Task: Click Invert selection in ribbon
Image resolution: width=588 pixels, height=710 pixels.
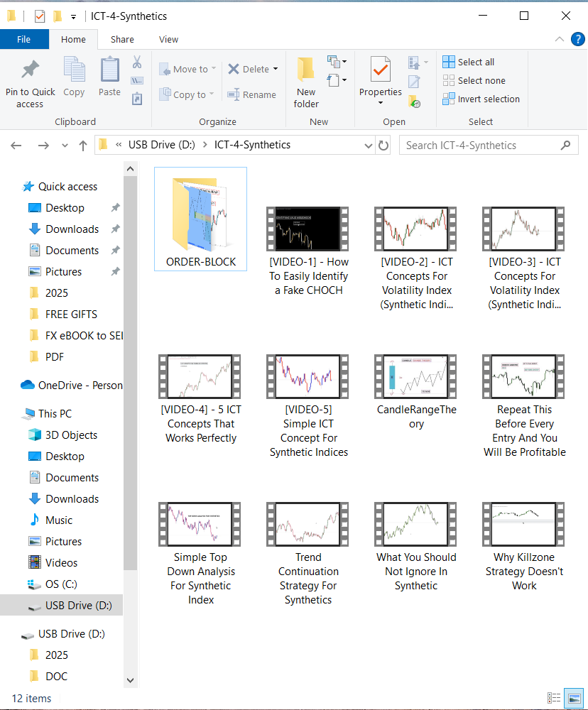Action: coord(481,99)
